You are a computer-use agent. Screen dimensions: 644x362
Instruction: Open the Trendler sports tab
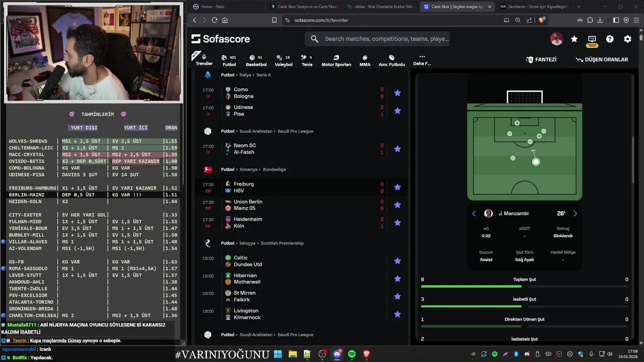point(204,59)
